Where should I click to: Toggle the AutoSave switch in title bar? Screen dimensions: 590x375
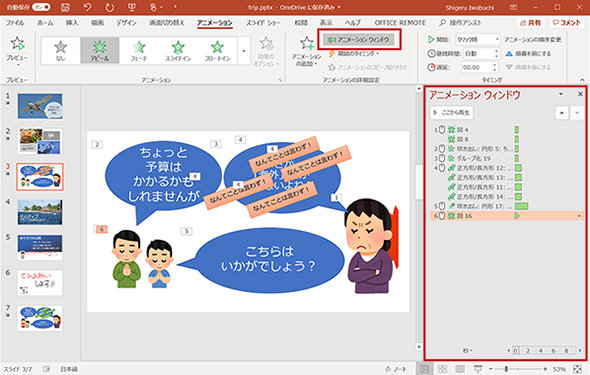41,7
